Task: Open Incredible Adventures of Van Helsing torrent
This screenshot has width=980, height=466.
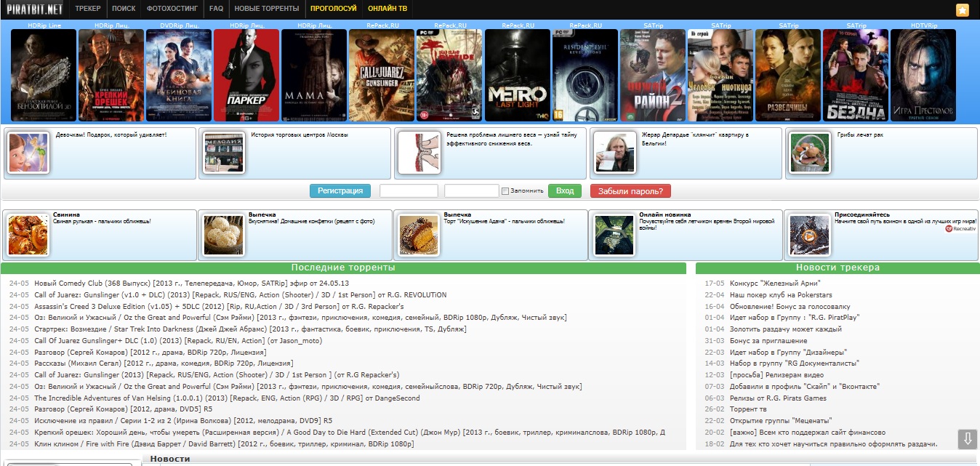Action: pos(227,398)
